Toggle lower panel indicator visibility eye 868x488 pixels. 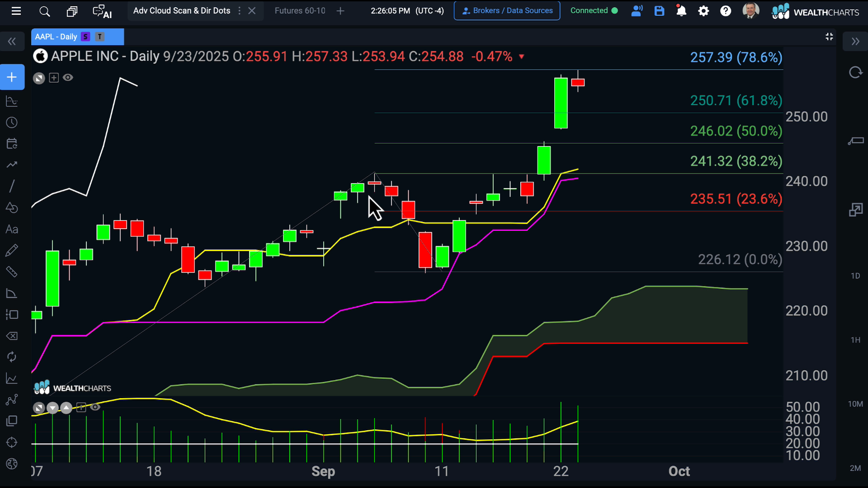pos(95,408)
